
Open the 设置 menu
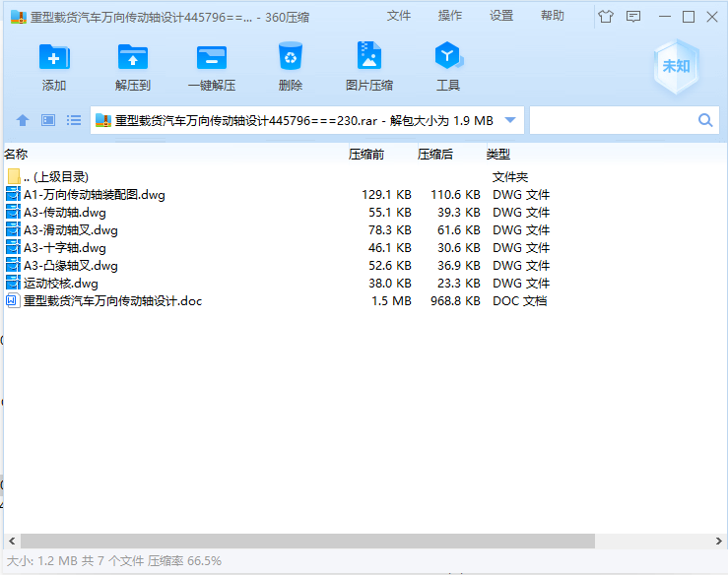[x=501, y=16]
